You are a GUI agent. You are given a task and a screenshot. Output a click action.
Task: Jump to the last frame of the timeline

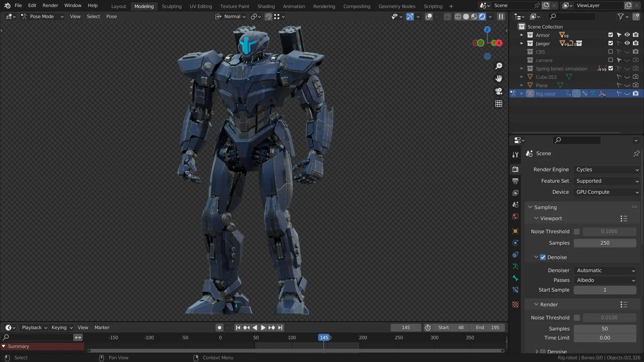(280, 327)
